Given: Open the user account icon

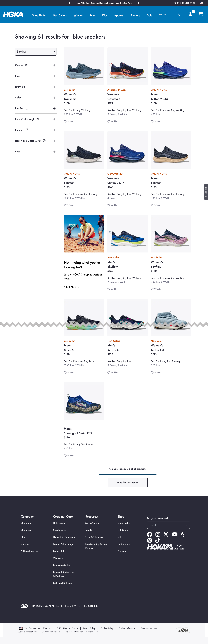Looking at the screenshot, I should click(191, 14).
